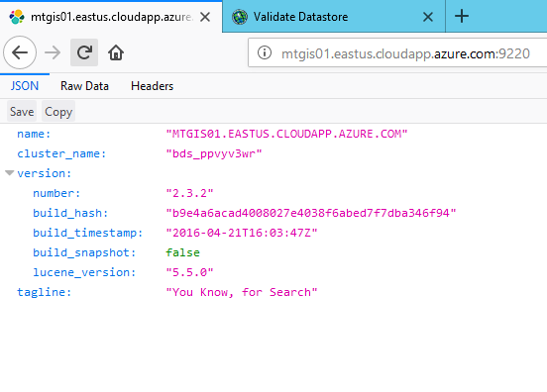Screen dimensions: 547x392
Task: Switch to the JSON viewer tab
Action: click(x=25, y=86)
